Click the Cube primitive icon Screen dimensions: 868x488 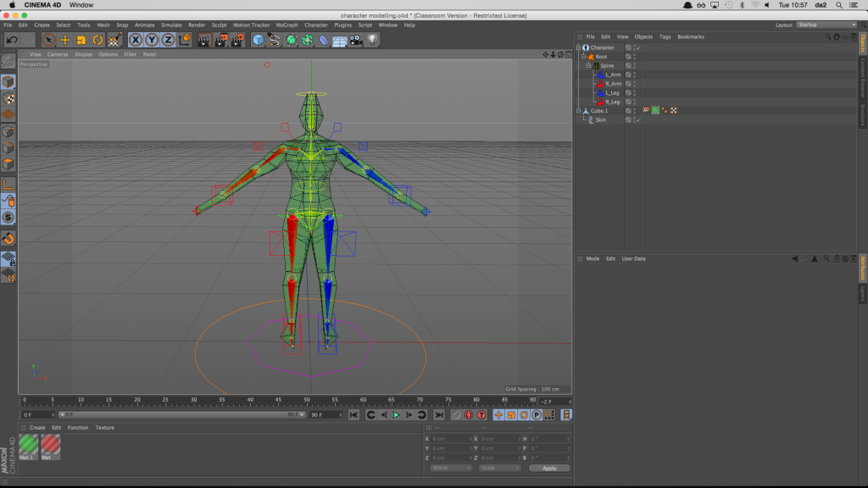coord(259,39)
